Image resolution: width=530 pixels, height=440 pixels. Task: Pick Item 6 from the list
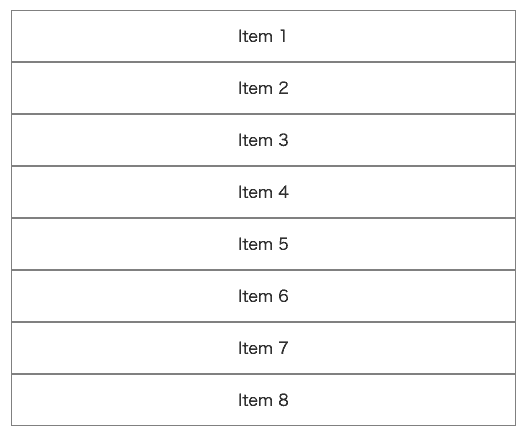(263, 296)
